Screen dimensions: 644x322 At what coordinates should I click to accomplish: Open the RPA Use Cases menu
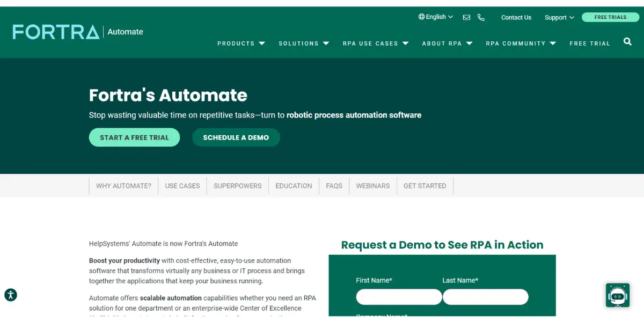pos(376,43)
